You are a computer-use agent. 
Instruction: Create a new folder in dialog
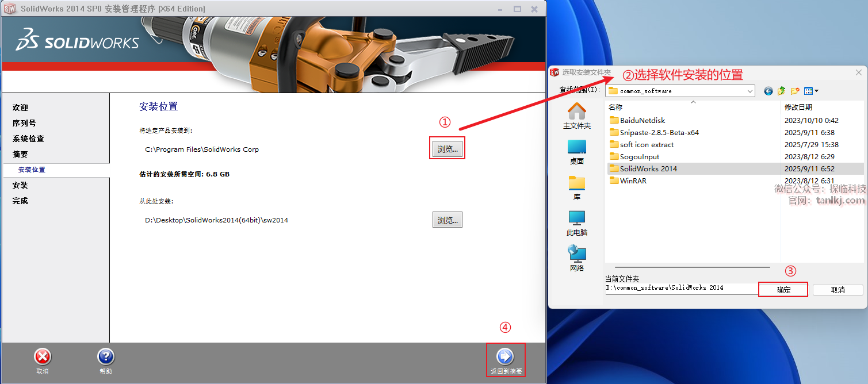pyautogui.click(x=795, y=91)
